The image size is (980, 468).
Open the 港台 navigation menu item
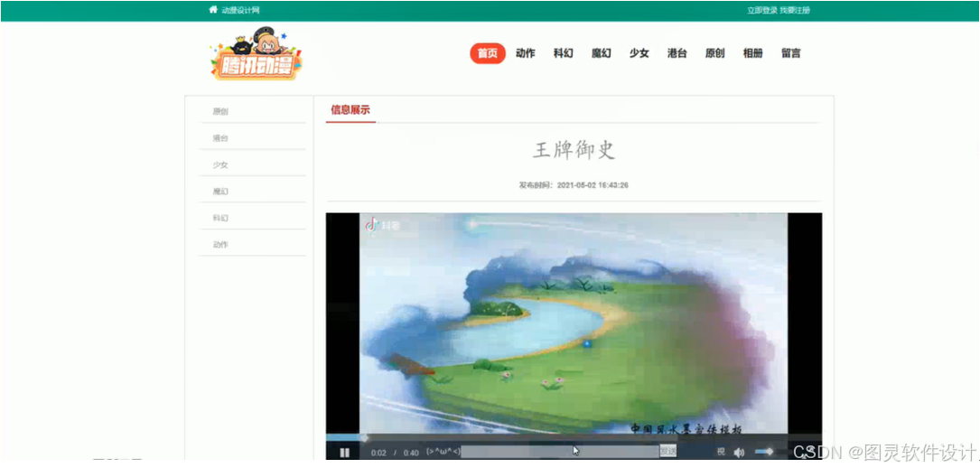677,53
